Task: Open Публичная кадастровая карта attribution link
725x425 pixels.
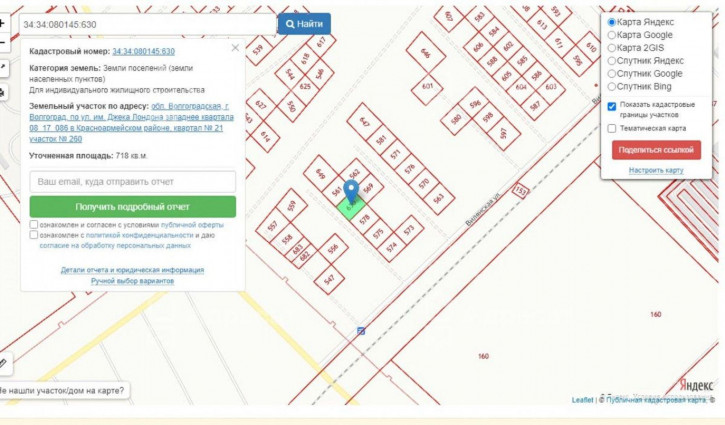Action: tap(656, 400)
